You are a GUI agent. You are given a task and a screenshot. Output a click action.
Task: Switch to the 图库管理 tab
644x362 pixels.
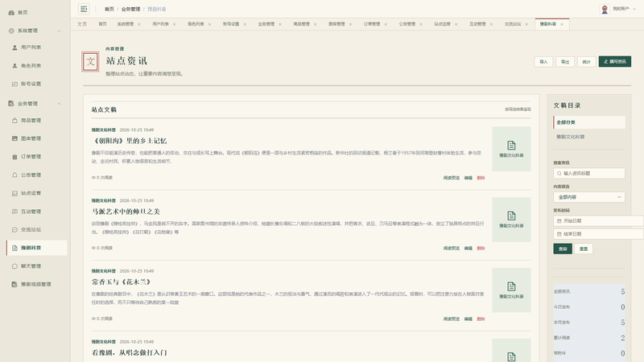point(336,24)
